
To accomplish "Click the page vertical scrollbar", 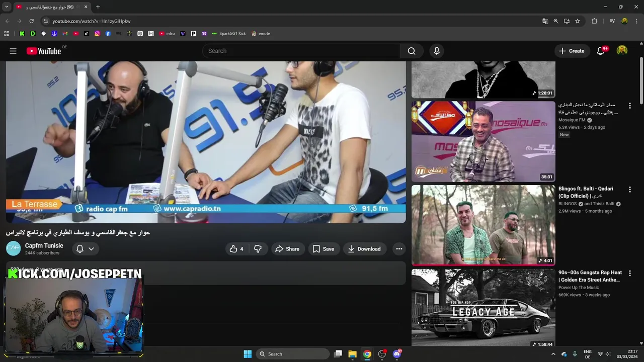I will point(641,80).
